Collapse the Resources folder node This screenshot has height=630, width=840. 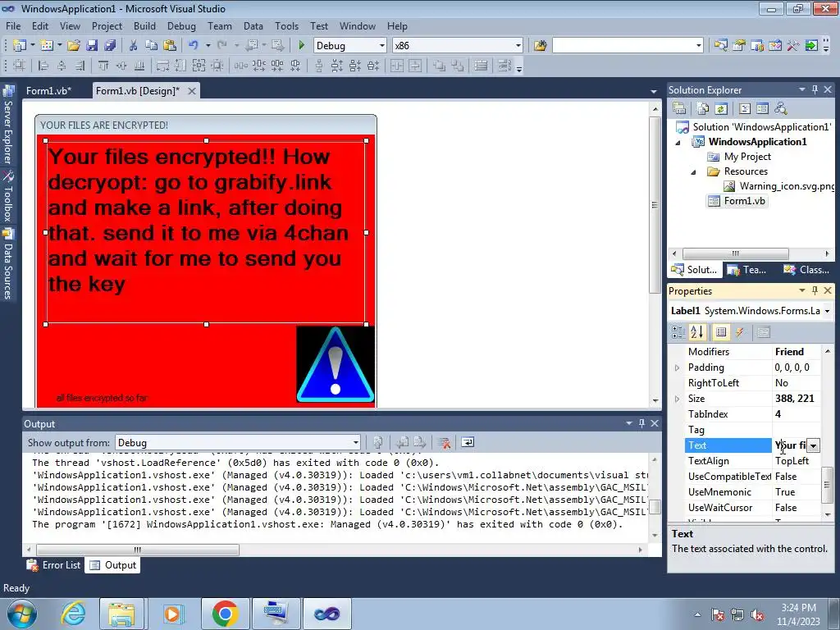pyautogui.click(x=694, y=172)
